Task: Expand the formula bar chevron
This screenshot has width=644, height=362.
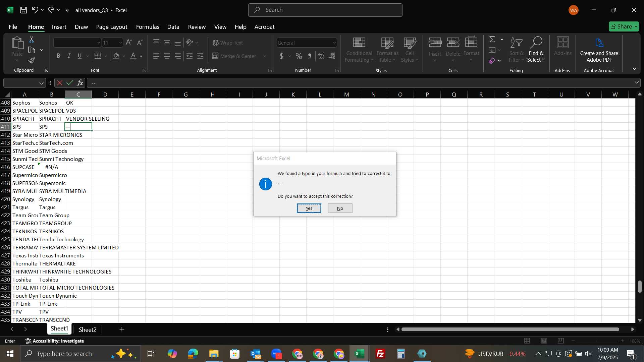Action: click(x=637, y=83)
